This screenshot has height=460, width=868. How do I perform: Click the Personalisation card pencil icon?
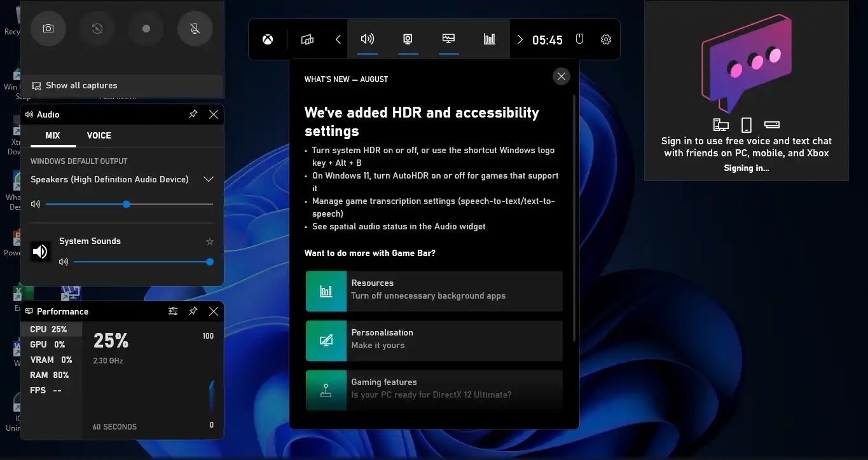326,341
